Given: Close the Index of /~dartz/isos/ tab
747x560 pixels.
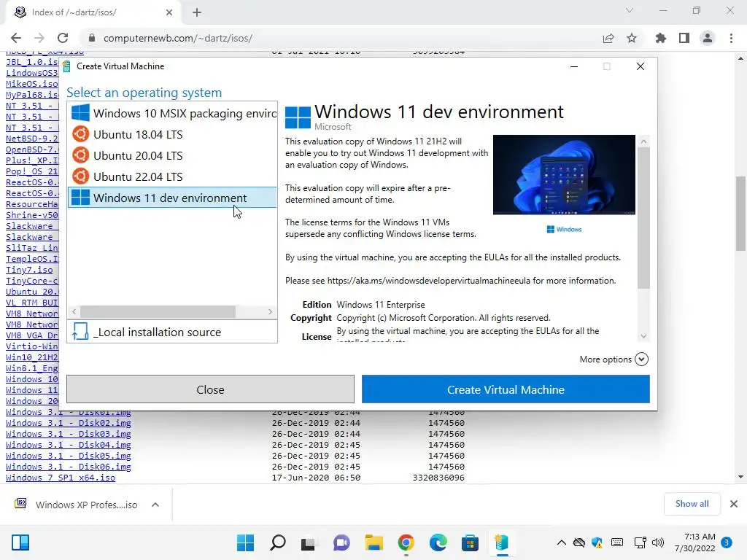Looking at the screenshot, I should [169, 12].
